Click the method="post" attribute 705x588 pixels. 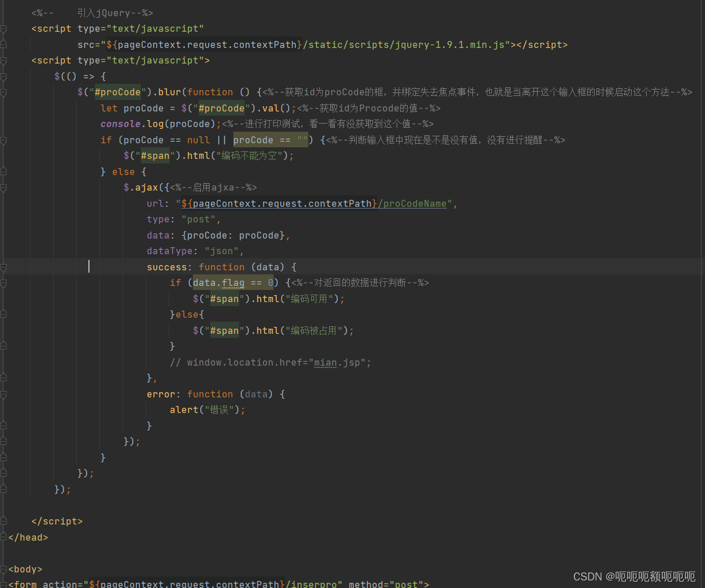point(386,583)
